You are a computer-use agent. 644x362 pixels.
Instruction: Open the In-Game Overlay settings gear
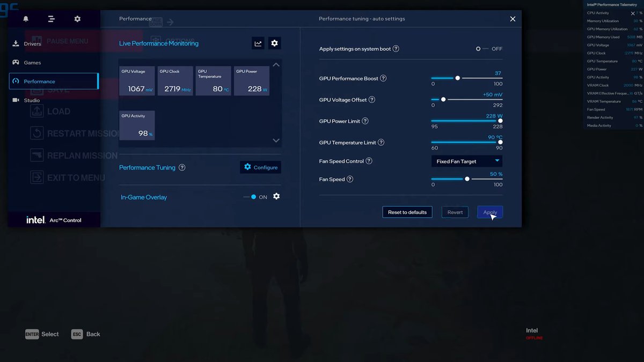tap(276, 196)
